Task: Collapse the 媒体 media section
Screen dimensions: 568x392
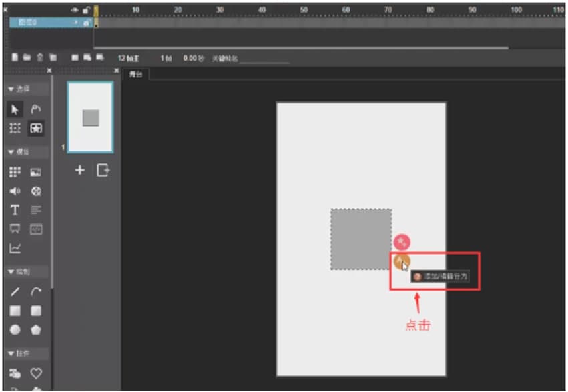Action: (x=20, y=152)
